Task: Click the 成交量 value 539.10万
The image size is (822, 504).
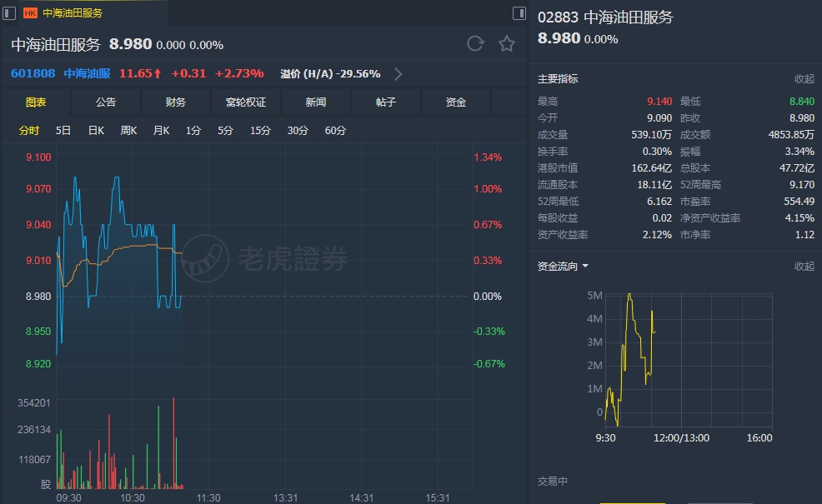Action: pyautogui.click(x=652, y=135)
